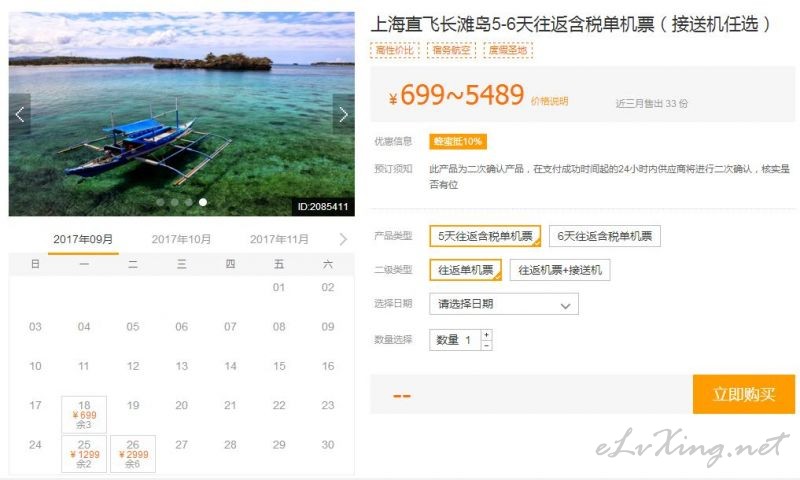Open the 价格说明 price explanation link

coord(549,101)
